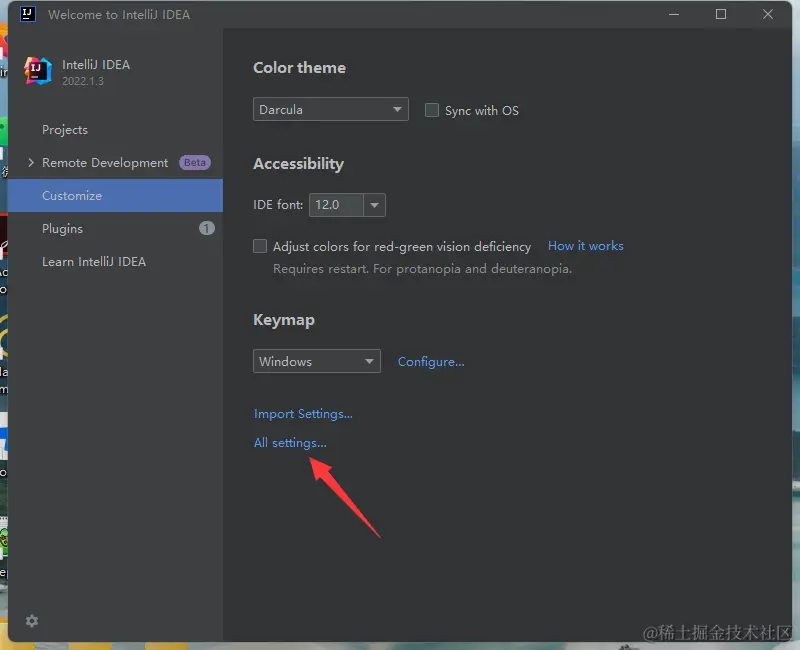Click the Plugins notification badge

tap(207, 228)
